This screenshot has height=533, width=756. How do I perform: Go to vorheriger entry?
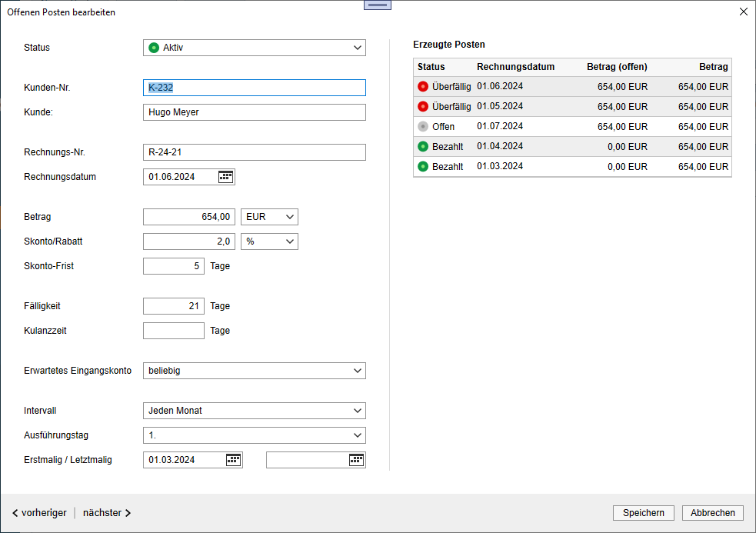[x=39, y=513]
